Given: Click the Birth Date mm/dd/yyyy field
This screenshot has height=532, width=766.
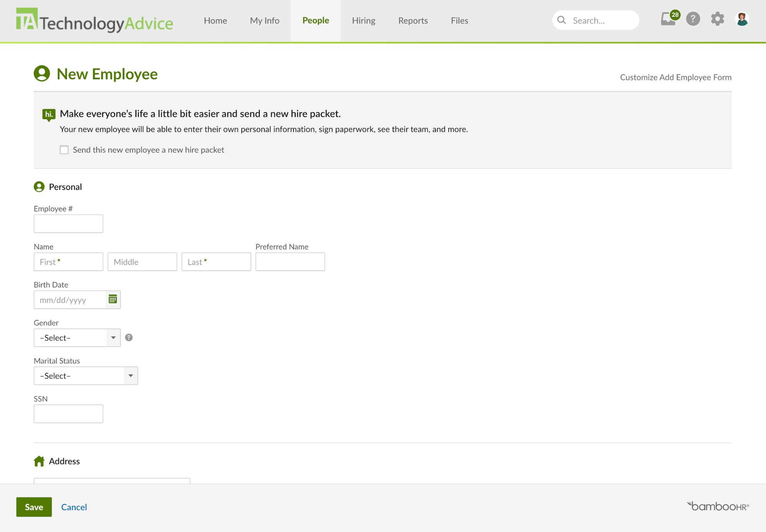Looking at the screenshot, I should coord(70,300).
